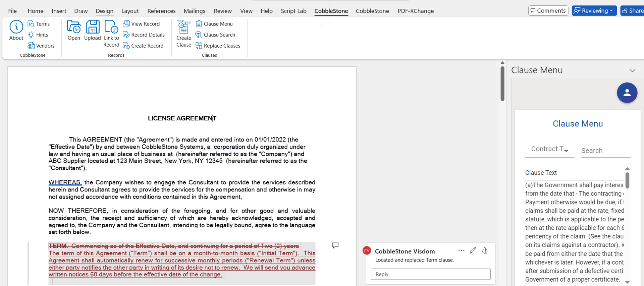Screen dimensions: 644x286
Task: Open the Mailings tab
Action: tap(195, 11)
